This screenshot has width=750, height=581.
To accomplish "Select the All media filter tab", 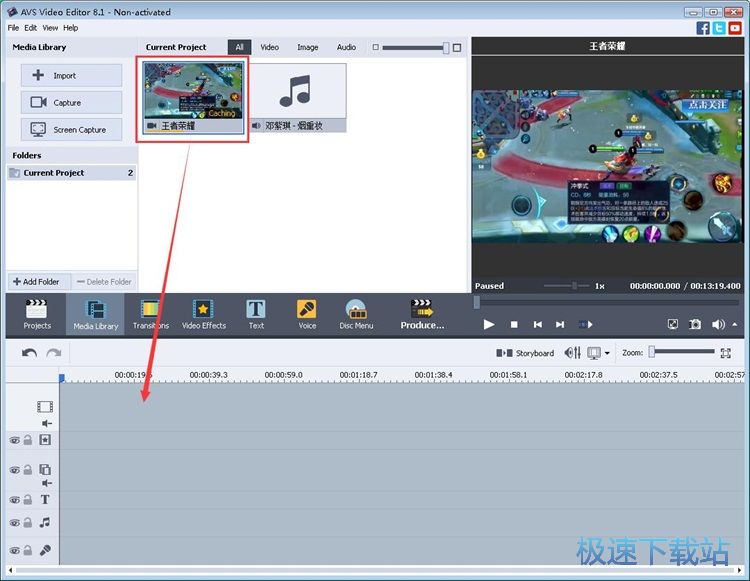I will pyautogui.click(x=239, y=47).
